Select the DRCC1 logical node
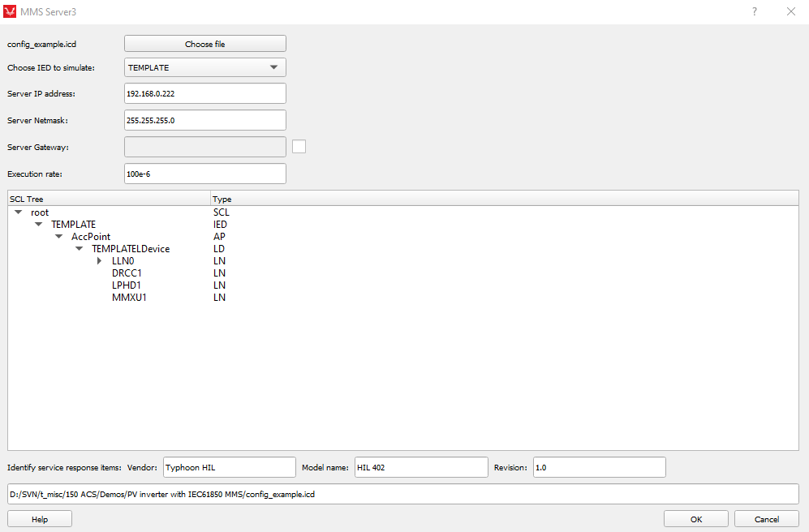 click(x=127, y=273)
